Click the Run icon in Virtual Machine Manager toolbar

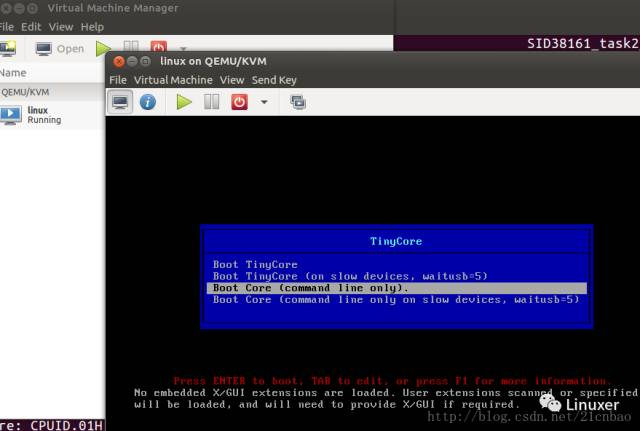point(103,49)
